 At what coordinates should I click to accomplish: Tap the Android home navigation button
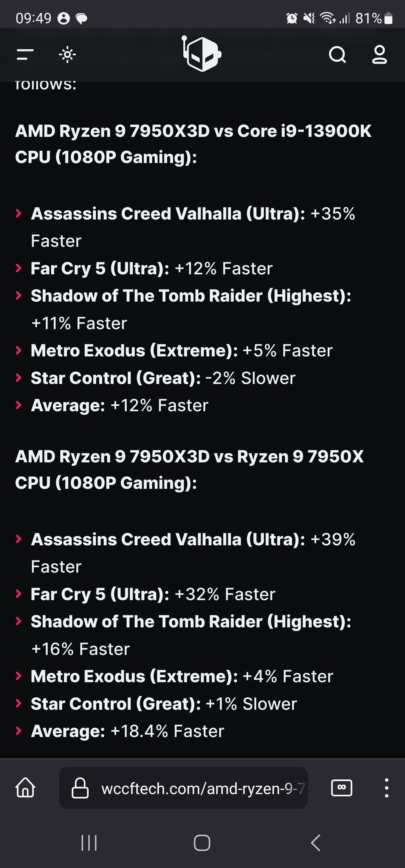coord(202,843)
